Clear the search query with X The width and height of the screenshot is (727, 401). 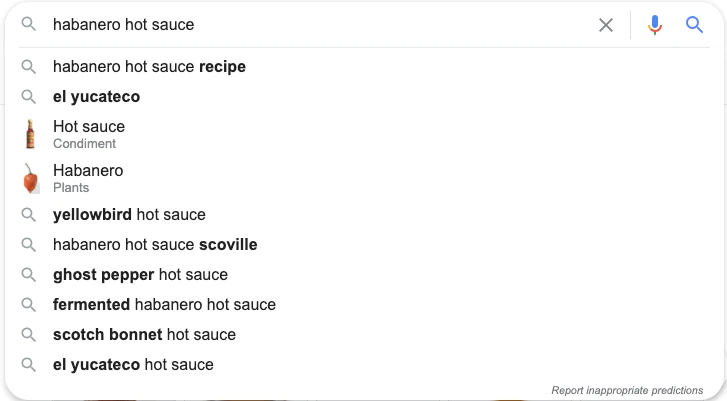click(606, 25)
